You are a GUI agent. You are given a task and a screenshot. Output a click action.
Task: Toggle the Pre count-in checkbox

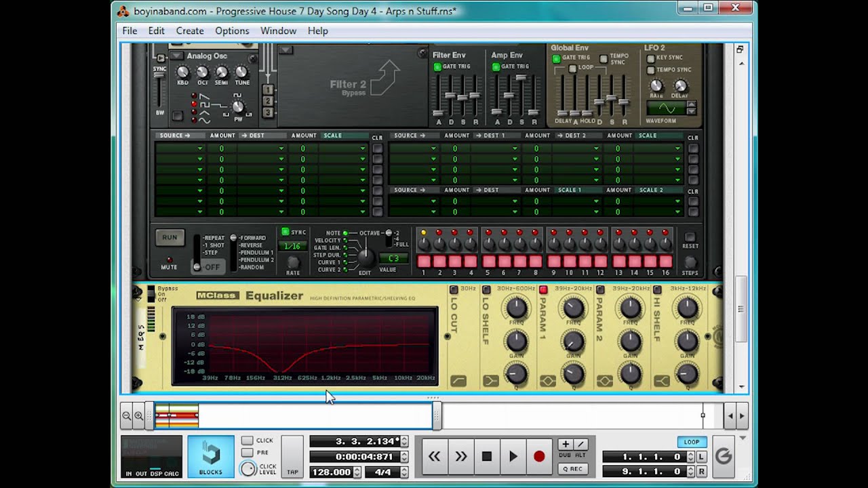[248, 452]
